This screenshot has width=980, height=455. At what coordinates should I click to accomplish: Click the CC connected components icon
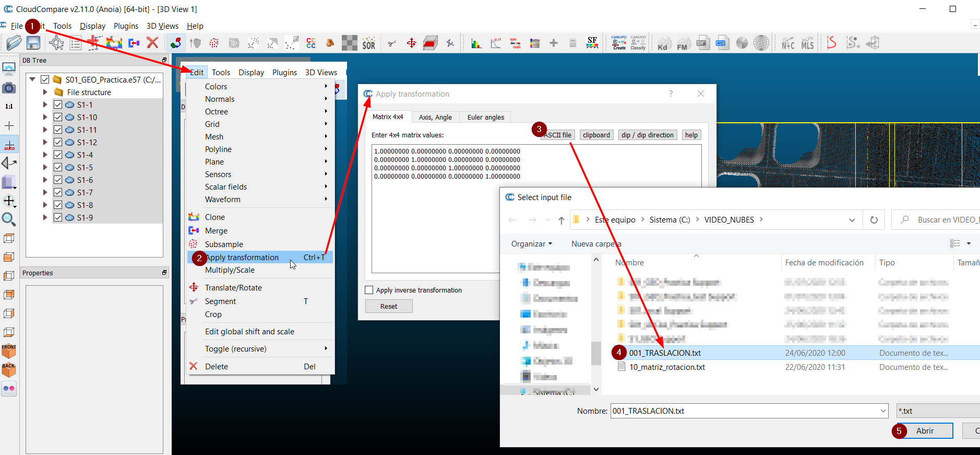pyautogui.click(x=311, y=43)
